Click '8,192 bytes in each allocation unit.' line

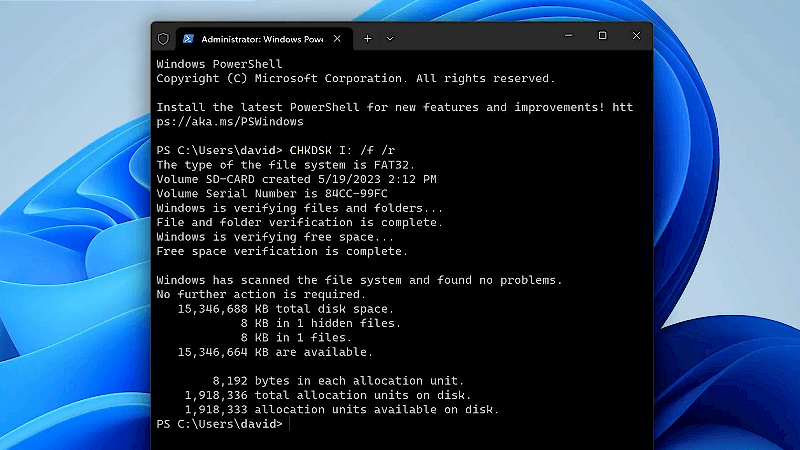pyautogui.click(x=338, y=381)
